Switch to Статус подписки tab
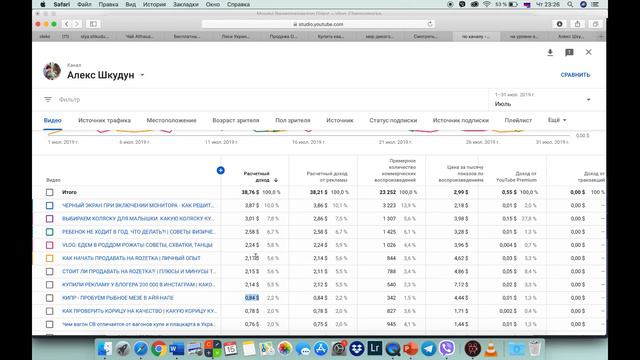 (x=393, y=120)
